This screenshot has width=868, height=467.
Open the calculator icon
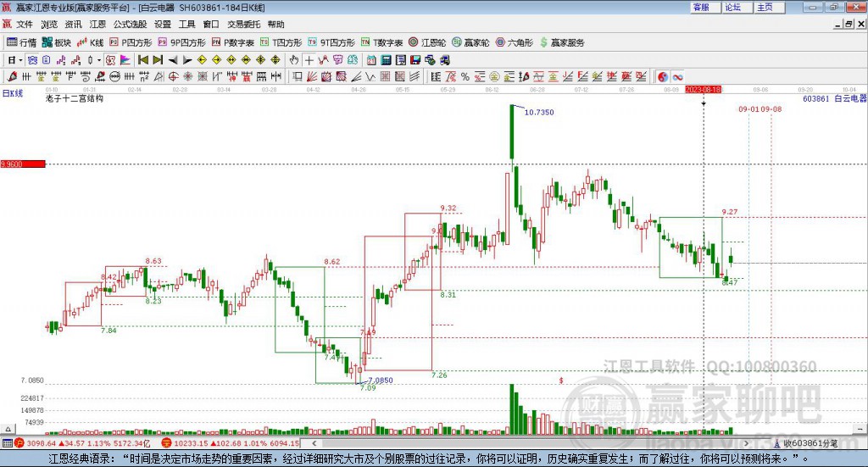pyautogui.click(x=386, y=60)
